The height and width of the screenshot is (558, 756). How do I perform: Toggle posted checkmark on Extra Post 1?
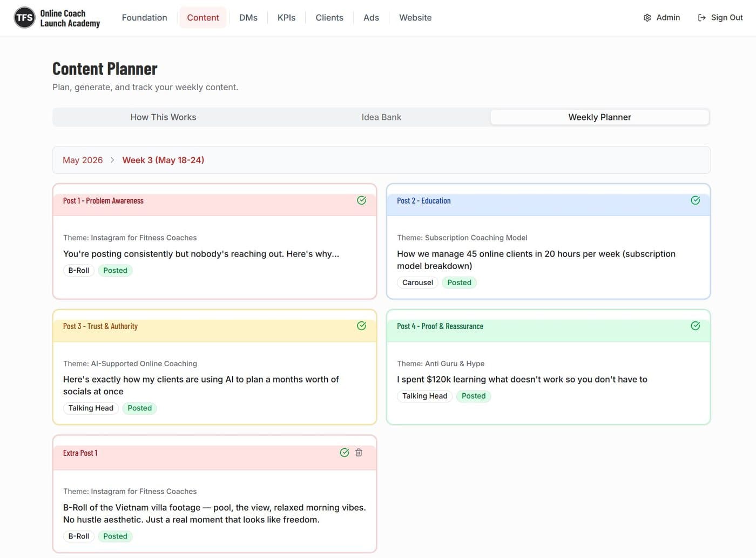coord(344,453)
